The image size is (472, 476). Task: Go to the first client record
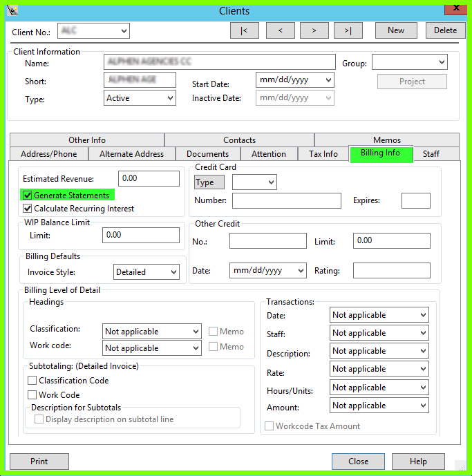click(244, 30)
